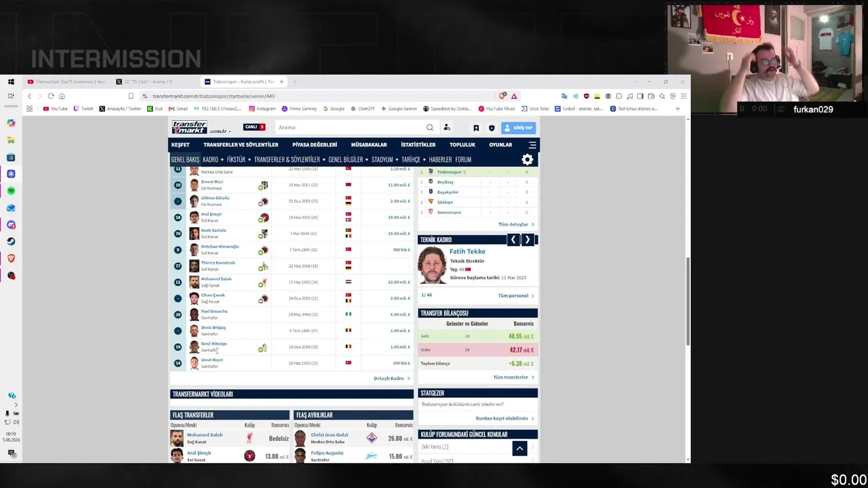This screenshot has width=868, height=488.
Task: Open the .com.tr domain selector dropdown
Action: pyautogui.click(x=220, y=131)
